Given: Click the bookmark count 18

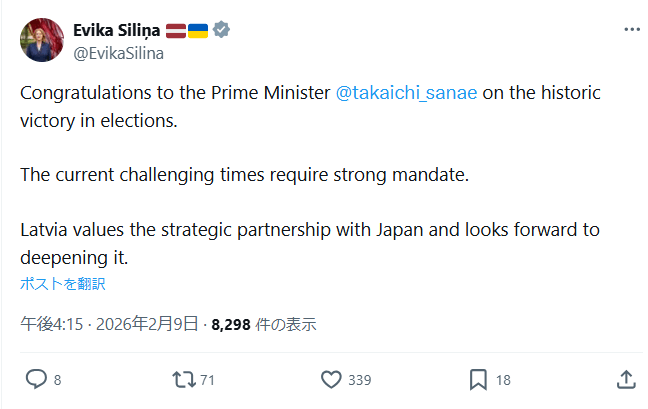Looking at the screenshot, I should pyautogui.click(x=503, y=380).
